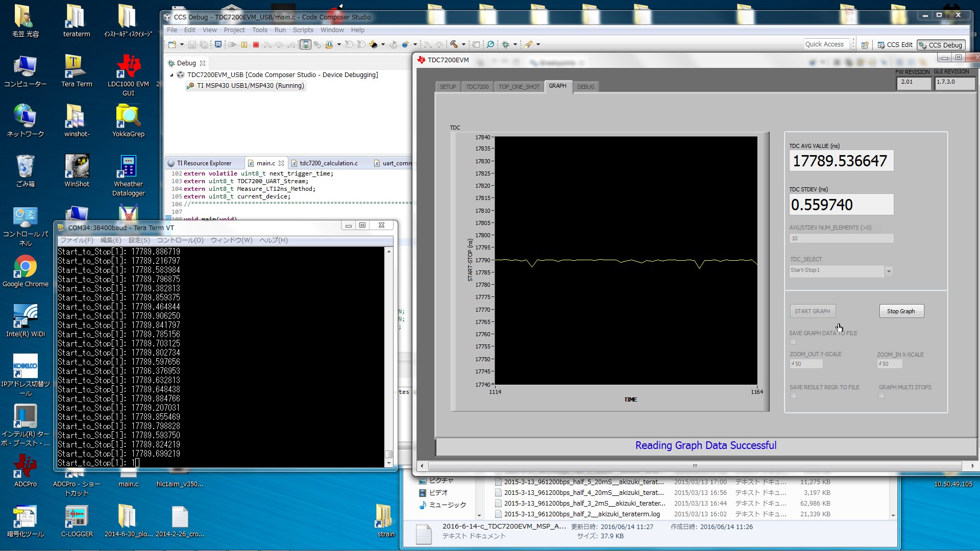
Task: Switch to CCS Edit perspective
Action: pos(894,45)
